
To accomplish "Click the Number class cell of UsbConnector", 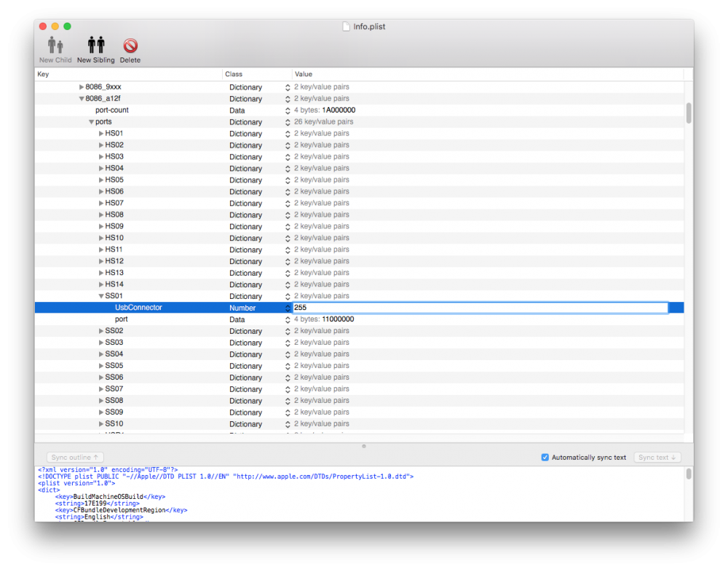I will coord(242,308).
